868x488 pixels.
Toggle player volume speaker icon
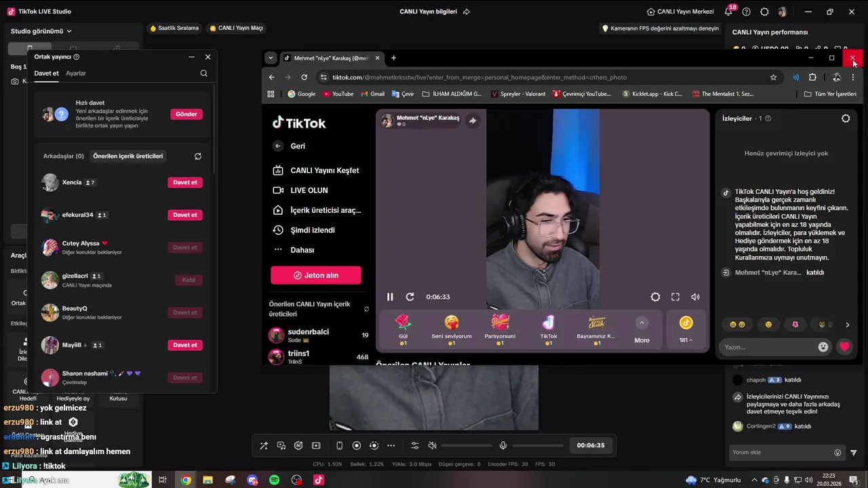[x=695, y=297]
